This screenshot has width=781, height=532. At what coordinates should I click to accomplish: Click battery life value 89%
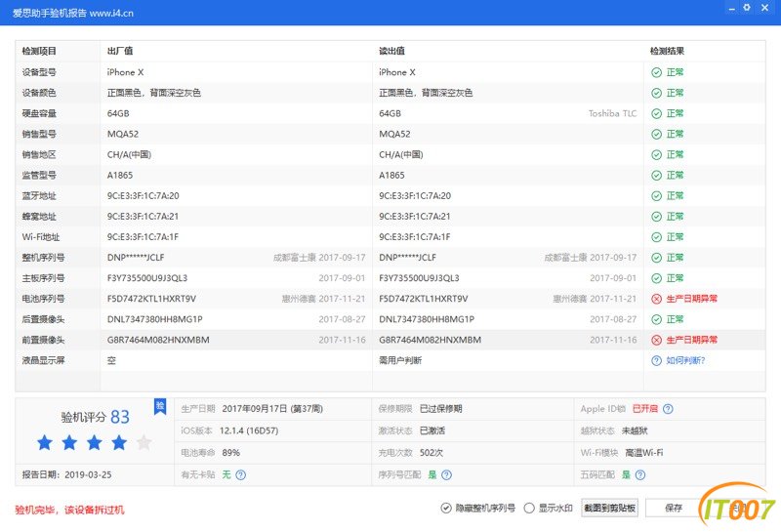[231, 453]
